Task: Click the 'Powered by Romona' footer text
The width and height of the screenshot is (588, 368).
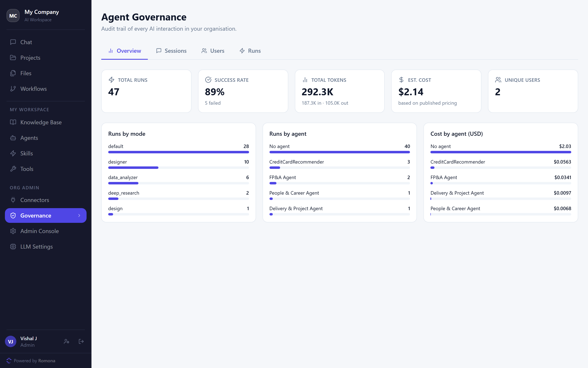Action: [x=35, y=361]
